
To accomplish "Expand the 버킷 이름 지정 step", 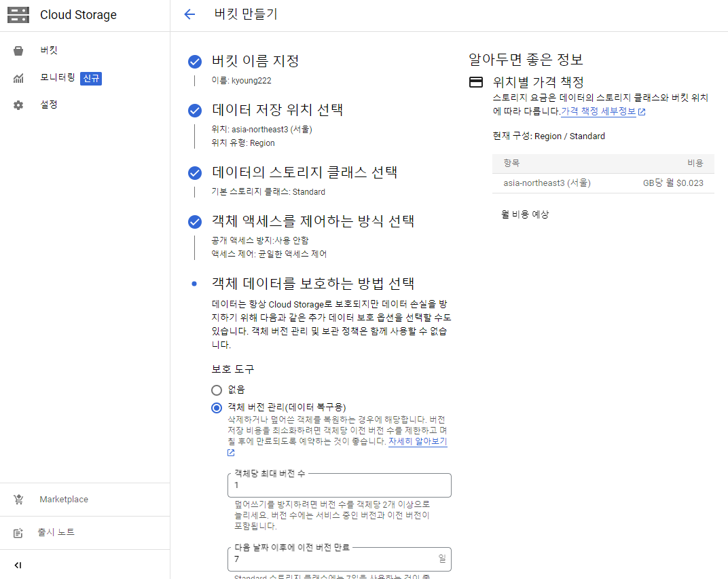I will 255,61.
